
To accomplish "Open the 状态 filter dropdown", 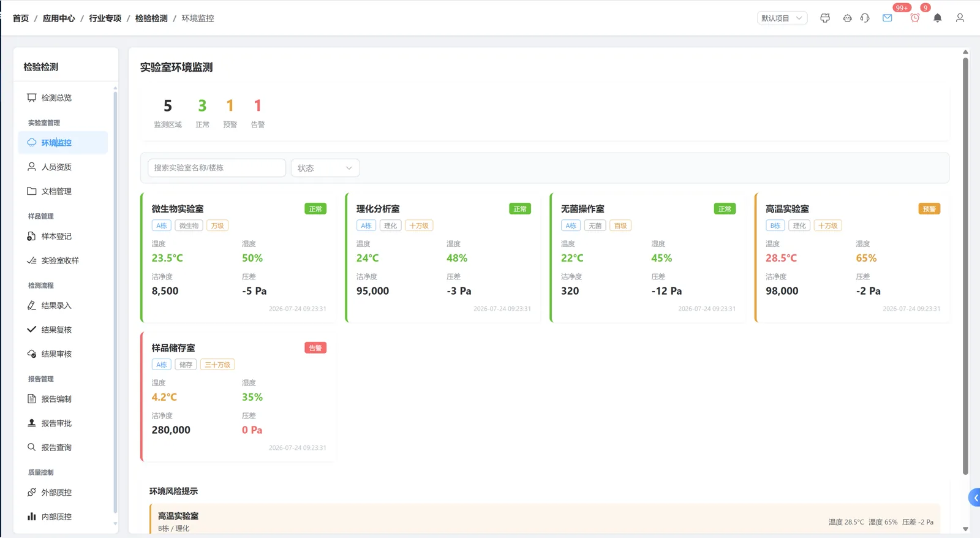I will pyautogui.click(x=325, y=168).
